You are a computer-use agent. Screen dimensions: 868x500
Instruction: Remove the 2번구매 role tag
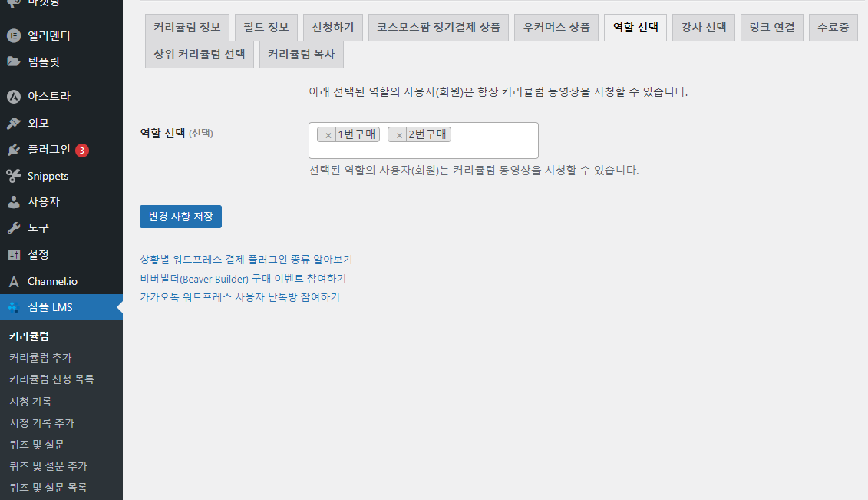399,134
